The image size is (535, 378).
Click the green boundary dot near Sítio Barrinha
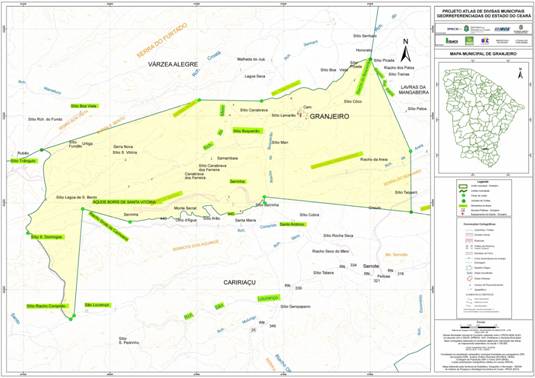pos(264,197)
